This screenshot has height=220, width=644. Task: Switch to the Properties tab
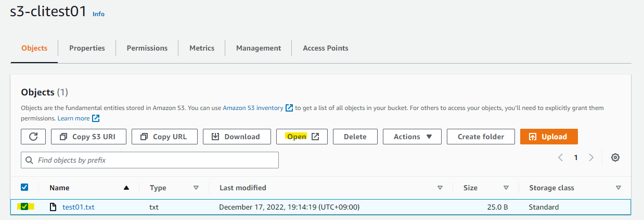87,48
